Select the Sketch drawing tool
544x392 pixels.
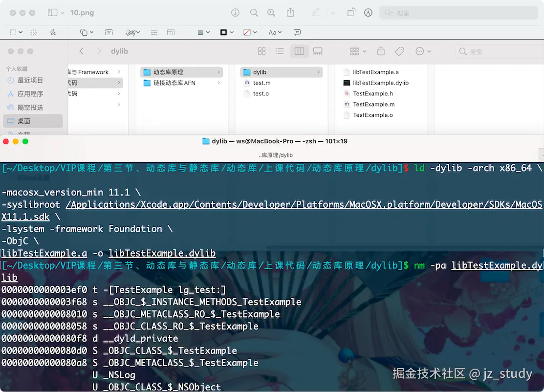click(x=53, y=32)
